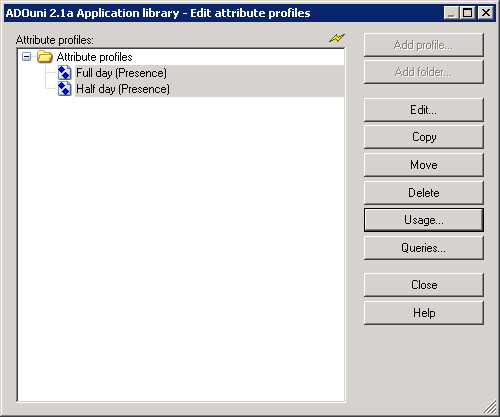Open the Queries... dialog
Image resolution: width=500 pixels, height=417 pixels.
coord(424,248)
